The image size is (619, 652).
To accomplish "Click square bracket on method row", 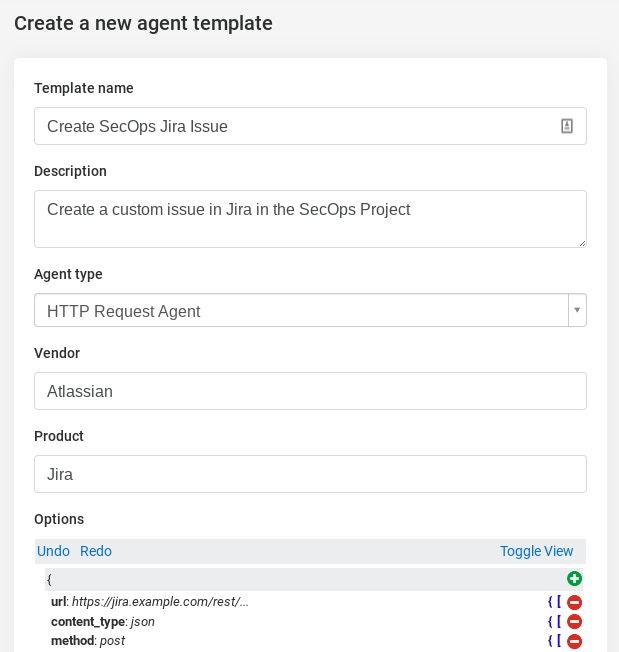I will [559, 641].
